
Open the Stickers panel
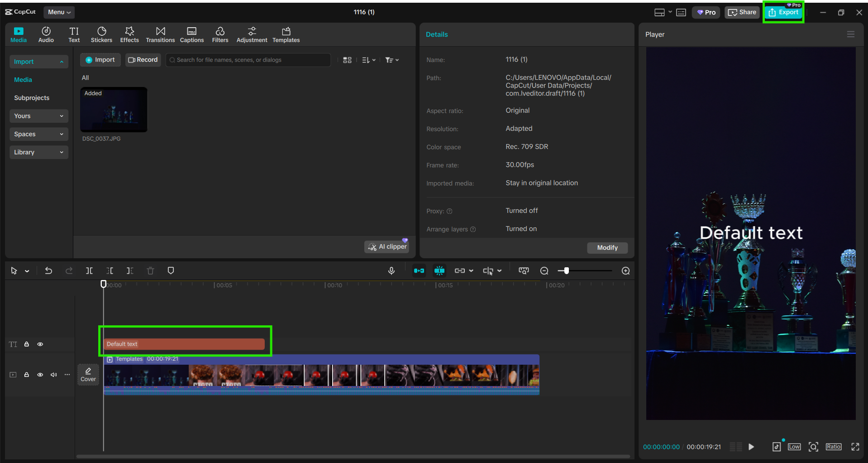coord(101,35)
